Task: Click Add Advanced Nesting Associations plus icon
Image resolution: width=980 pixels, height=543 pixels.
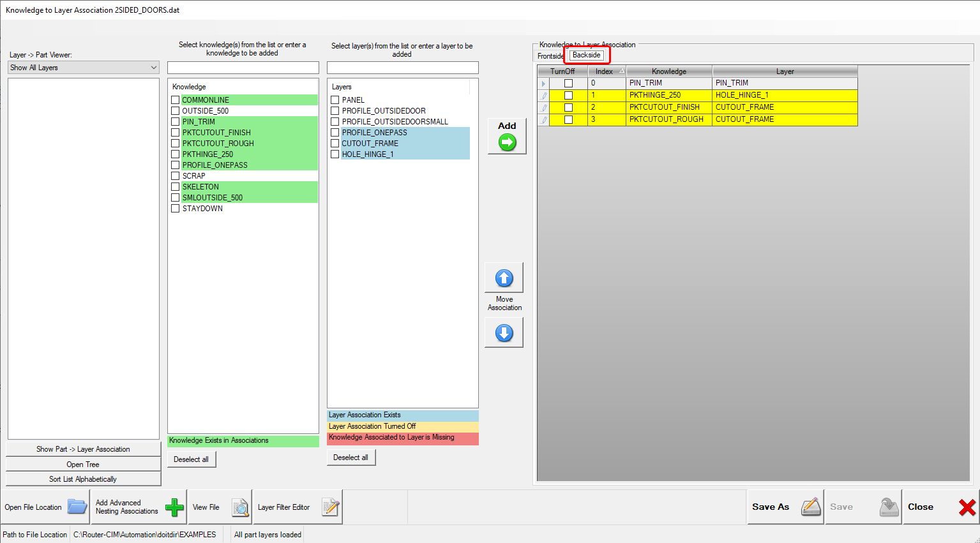Action: pos(174,507)
